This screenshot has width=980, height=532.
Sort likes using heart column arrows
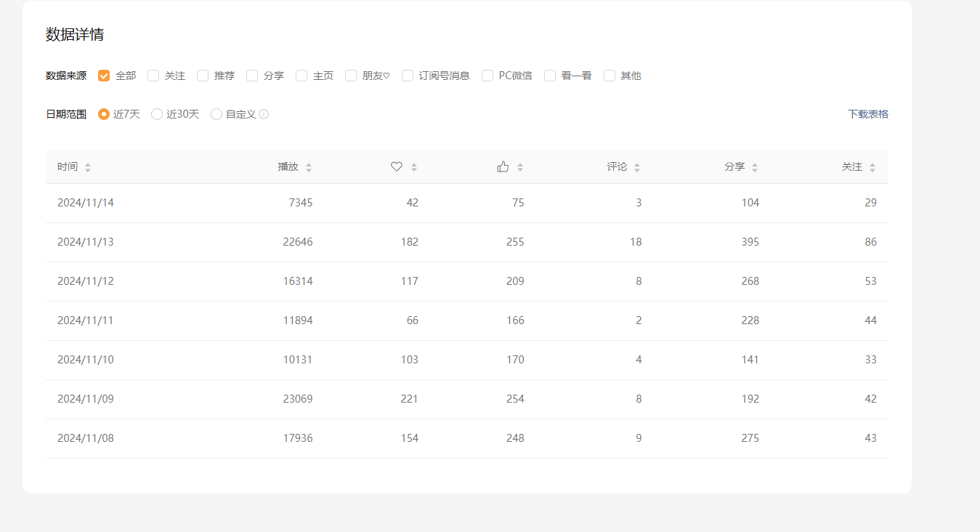(414, 167)
